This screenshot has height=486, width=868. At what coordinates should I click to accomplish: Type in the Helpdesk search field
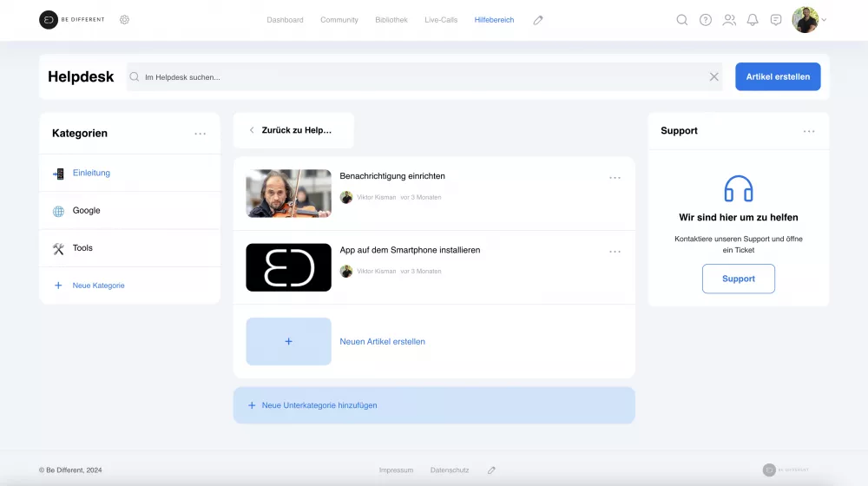tap(417, 77)
